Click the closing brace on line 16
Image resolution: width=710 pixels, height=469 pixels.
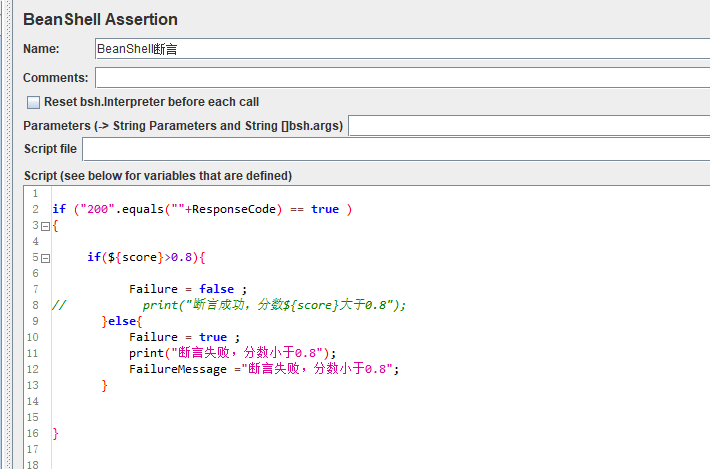coord(55,433)
